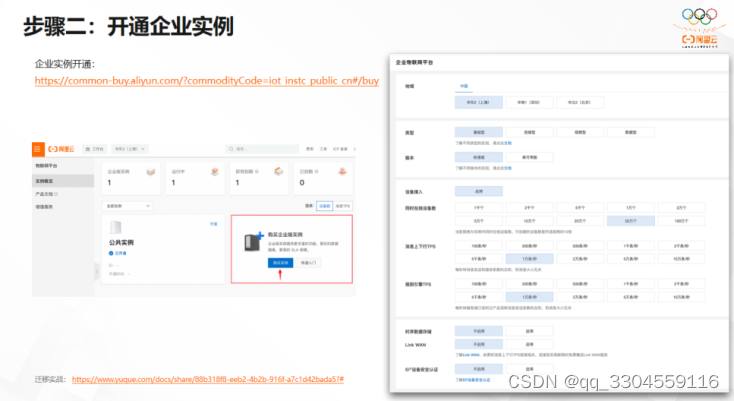Click the info icon beside 已到期

tap(317, 172)
